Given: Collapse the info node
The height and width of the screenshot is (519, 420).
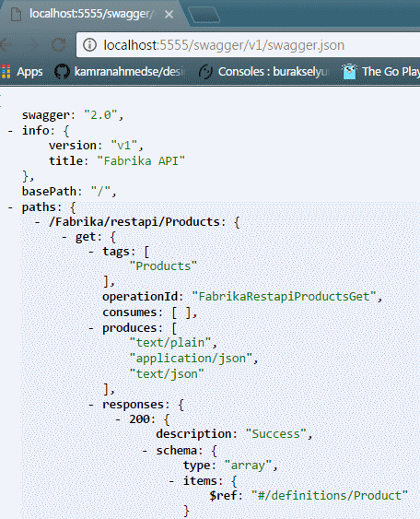Looking at the screenshot, I should (x=10, y=131).
